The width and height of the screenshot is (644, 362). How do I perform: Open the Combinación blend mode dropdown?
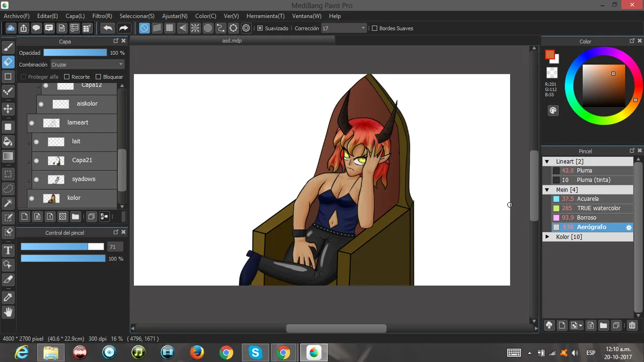tap(87, 64)
